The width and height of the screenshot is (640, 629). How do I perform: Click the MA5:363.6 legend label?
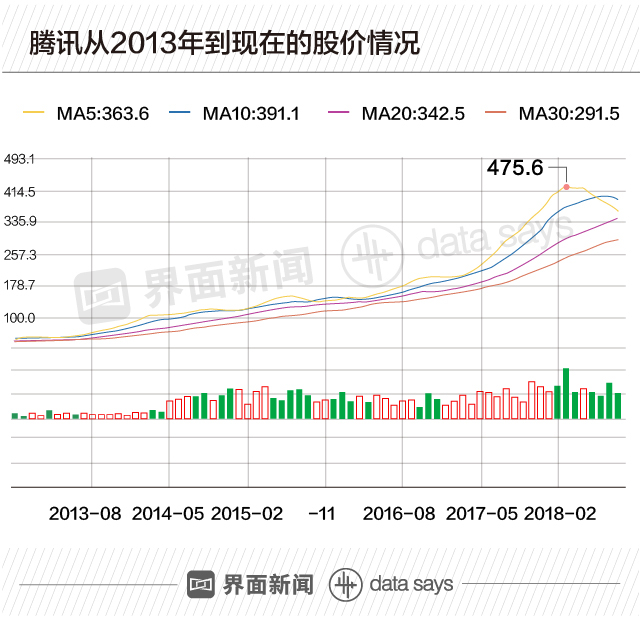point(103,113)
